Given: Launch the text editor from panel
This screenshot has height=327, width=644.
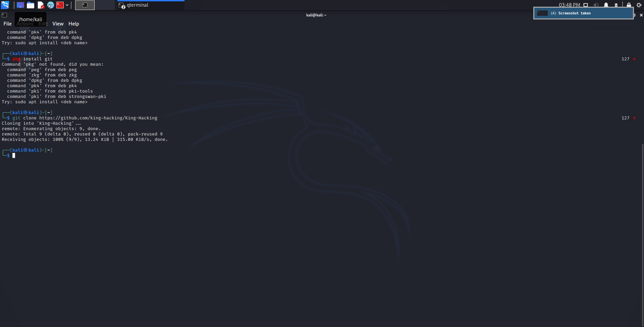Looking at the screenshot, I should (x=41, y=5).
